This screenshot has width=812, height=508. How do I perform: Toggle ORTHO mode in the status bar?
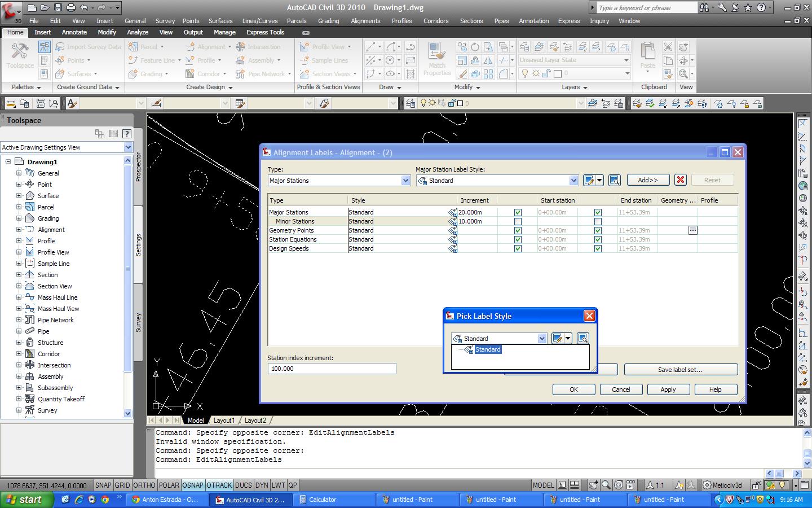pyautogui.click(x=144, y=485)
